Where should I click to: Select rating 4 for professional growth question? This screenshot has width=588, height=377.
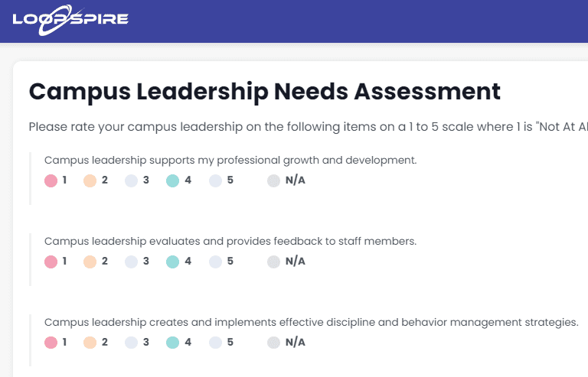coord(172,180)
